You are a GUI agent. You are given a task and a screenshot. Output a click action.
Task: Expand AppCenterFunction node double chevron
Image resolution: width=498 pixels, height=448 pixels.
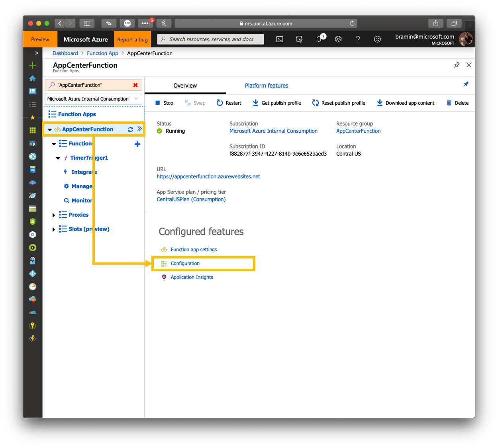click(139, 129)
